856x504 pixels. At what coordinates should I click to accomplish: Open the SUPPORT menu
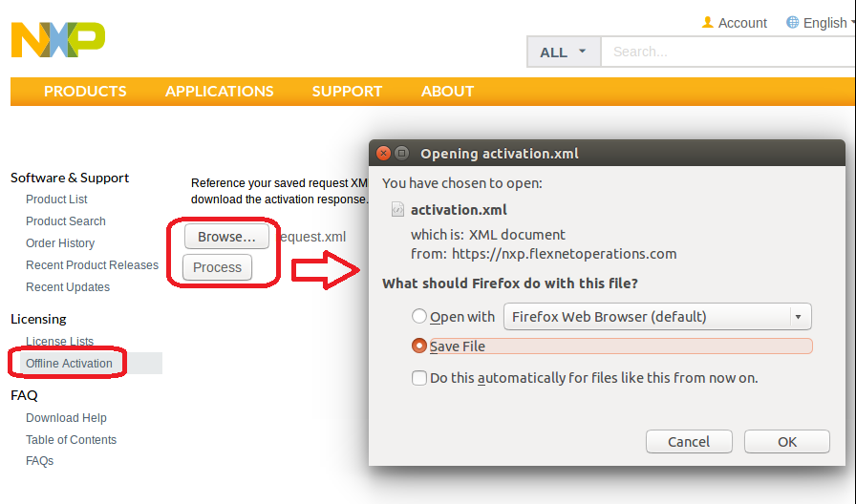347,91
